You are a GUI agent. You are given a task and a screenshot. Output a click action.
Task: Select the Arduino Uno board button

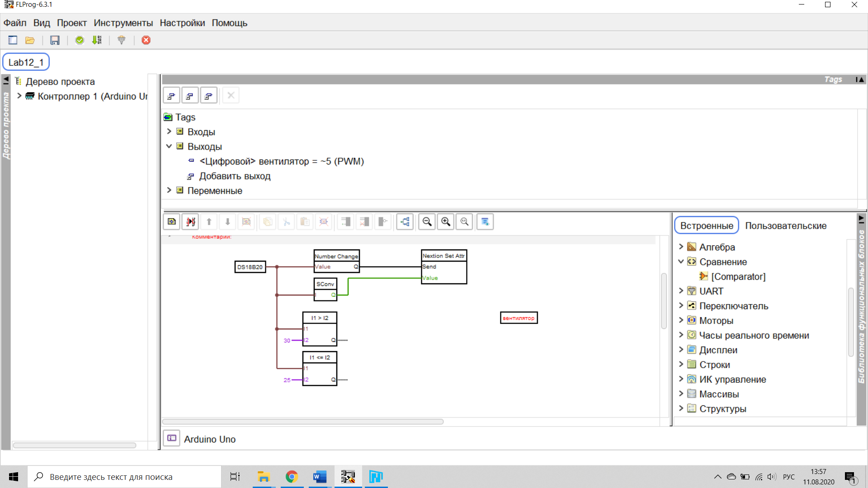[x=172, y=438]
